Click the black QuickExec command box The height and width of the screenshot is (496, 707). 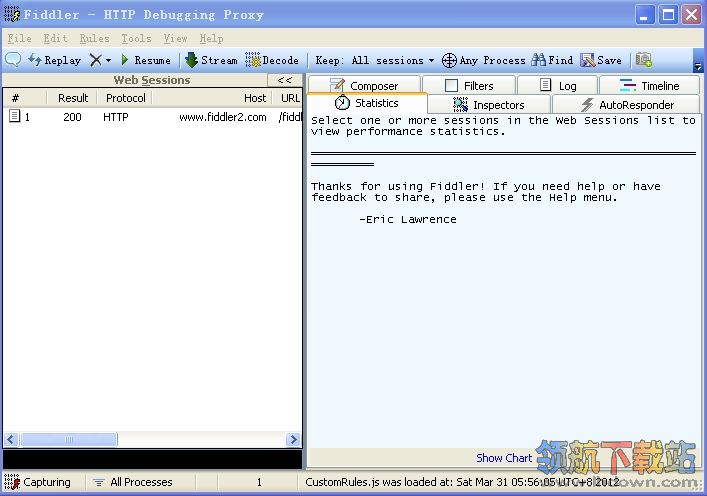click(x=152, y=459)
